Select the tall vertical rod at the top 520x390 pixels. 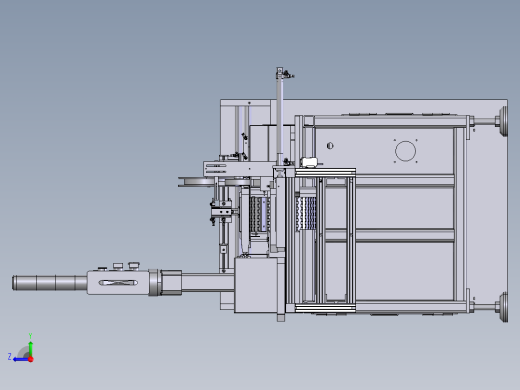[279, 117]
